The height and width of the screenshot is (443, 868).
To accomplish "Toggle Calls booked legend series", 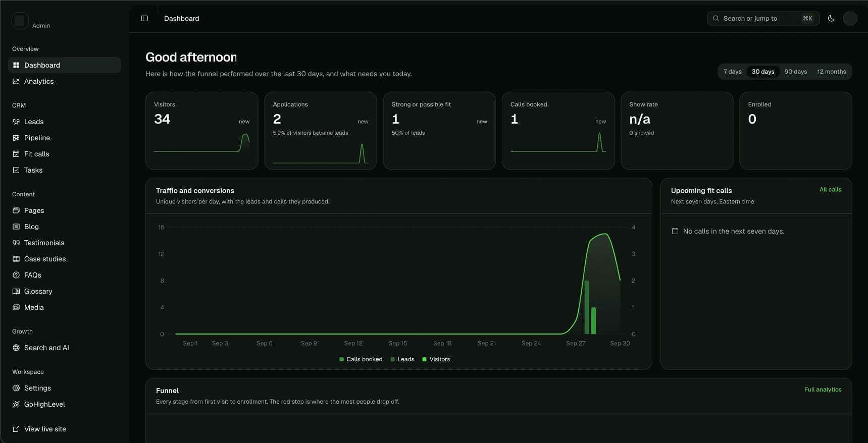I will [361, 359].
